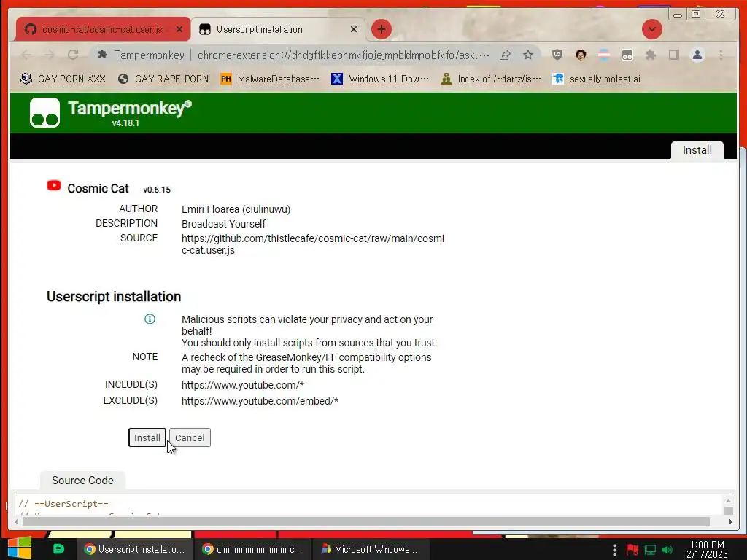Open the volume speaker tray icon
This screenshot has height=560, width=747.
click(667, 550)
